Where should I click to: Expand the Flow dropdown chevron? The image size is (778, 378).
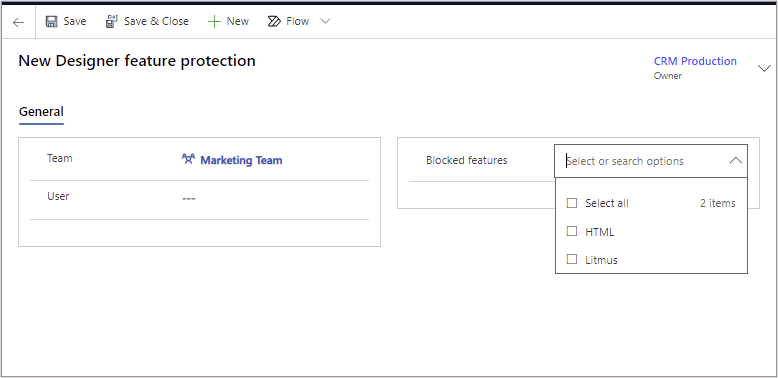325,21
